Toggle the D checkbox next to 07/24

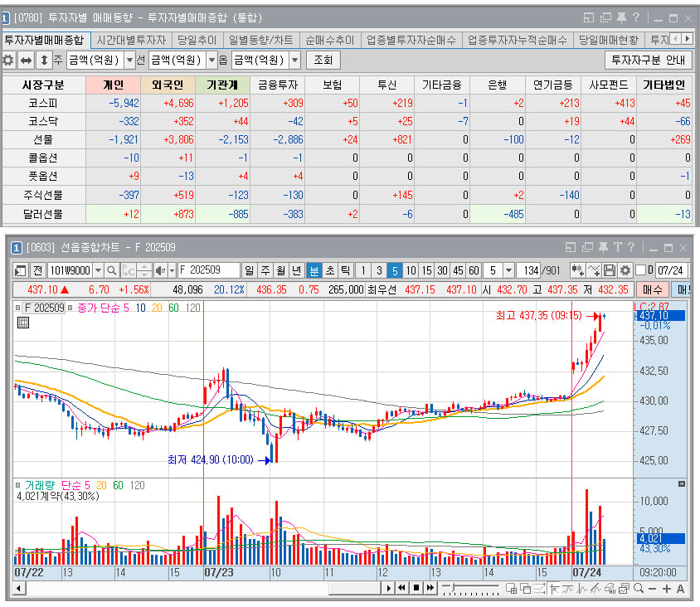[x=640, y=270]
